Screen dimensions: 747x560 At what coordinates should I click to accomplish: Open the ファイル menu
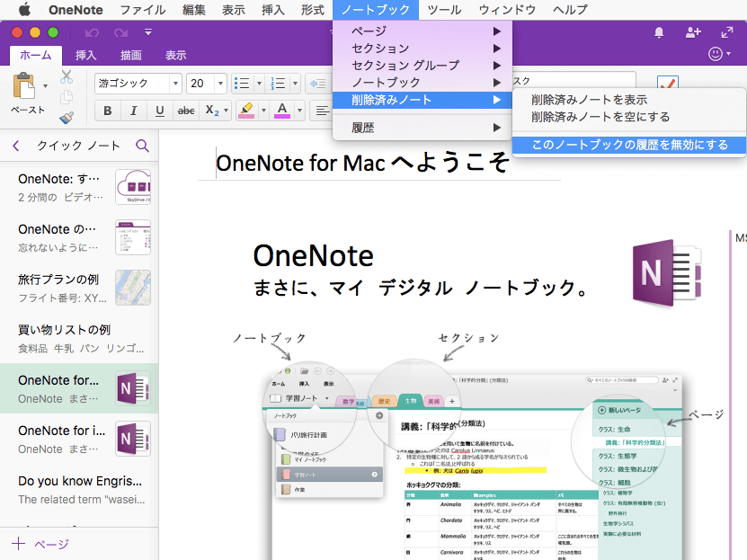point(142,10)
